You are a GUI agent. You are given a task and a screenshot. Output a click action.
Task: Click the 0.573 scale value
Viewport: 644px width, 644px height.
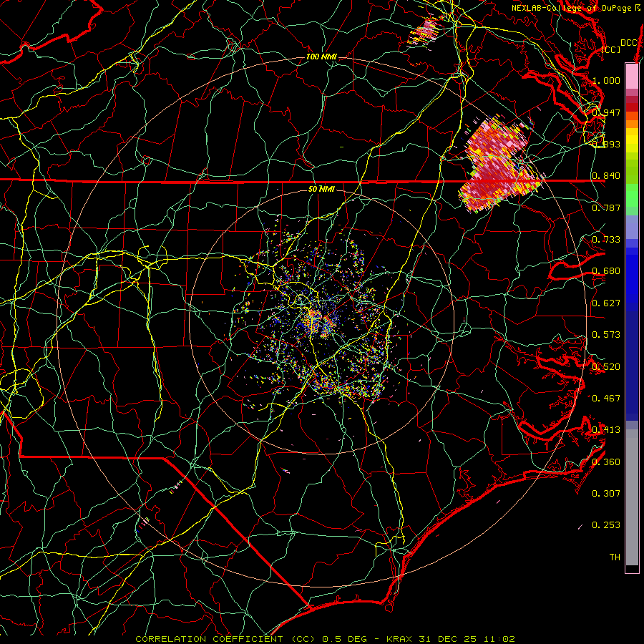[606, 334]
